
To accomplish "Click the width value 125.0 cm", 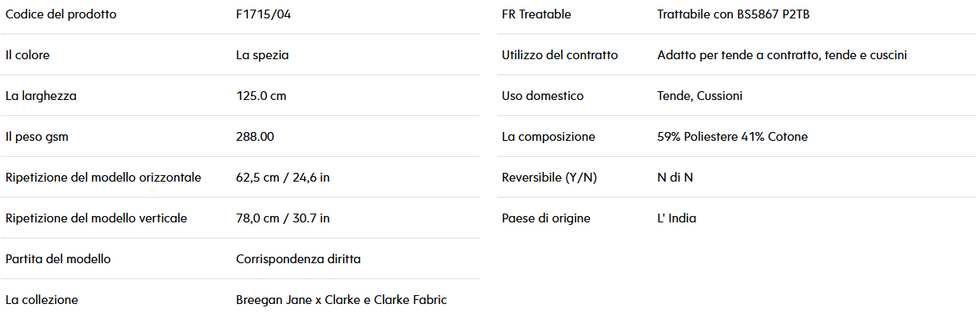I will [261, 96].
